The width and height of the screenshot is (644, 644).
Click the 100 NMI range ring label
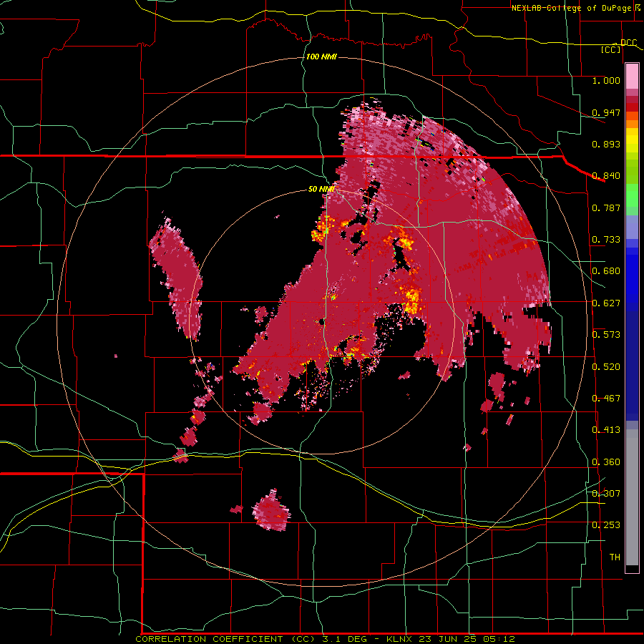[321, 57]
